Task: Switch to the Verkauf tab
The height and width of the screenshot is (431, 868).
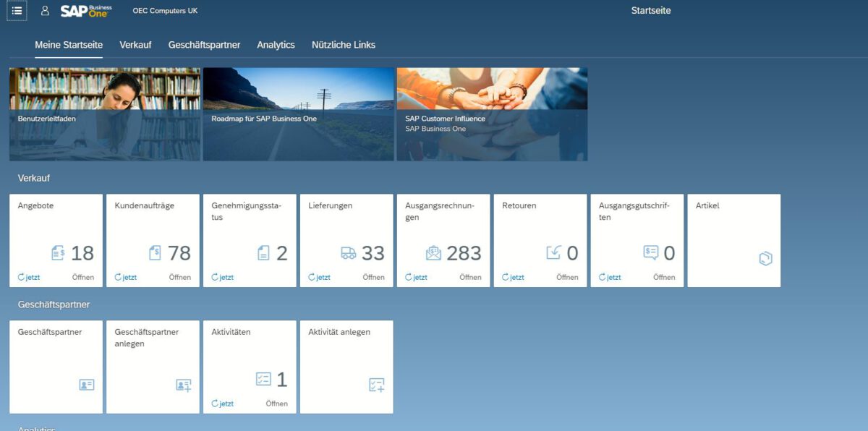Action: (135, 45)
